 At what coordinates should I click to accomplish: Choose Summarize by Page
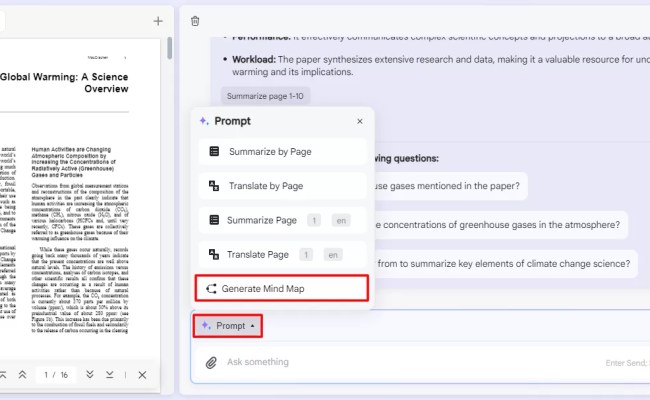point(282,152)
